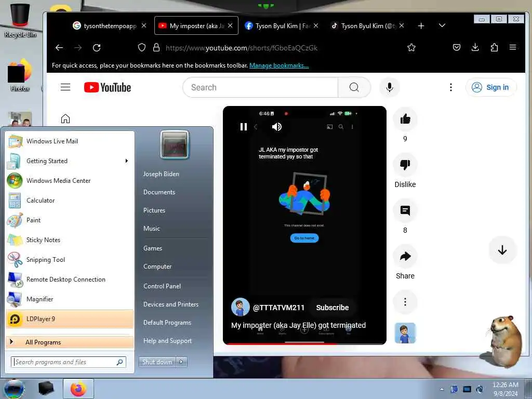Open Calculator from Start menu
532x399 pixels.
(70, 200)
